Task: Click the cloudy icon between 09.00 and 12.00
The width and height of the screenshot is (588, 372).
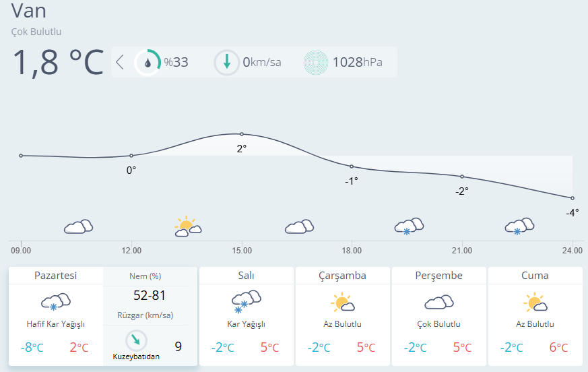Action: (78, 226)
